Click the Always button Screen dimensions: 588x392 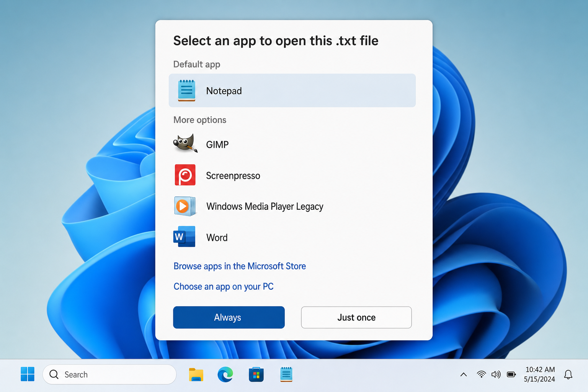coord(229,317)
